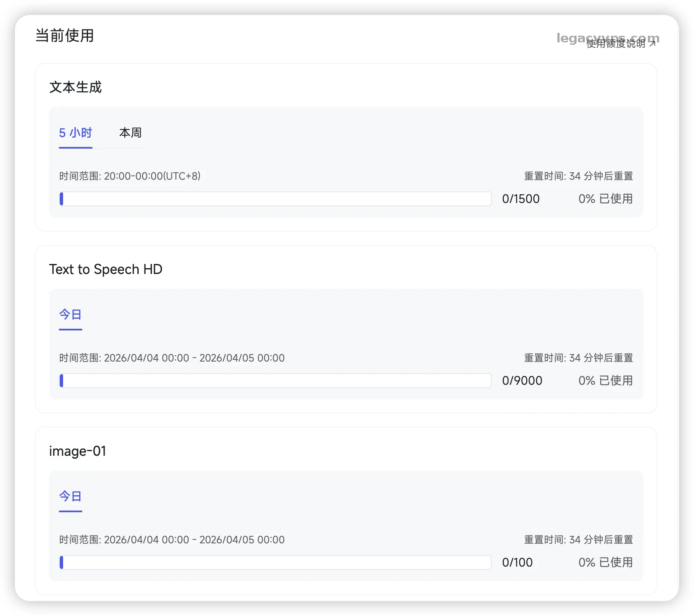Click the image-01 usage progress bar

click(x=276, y=562)
